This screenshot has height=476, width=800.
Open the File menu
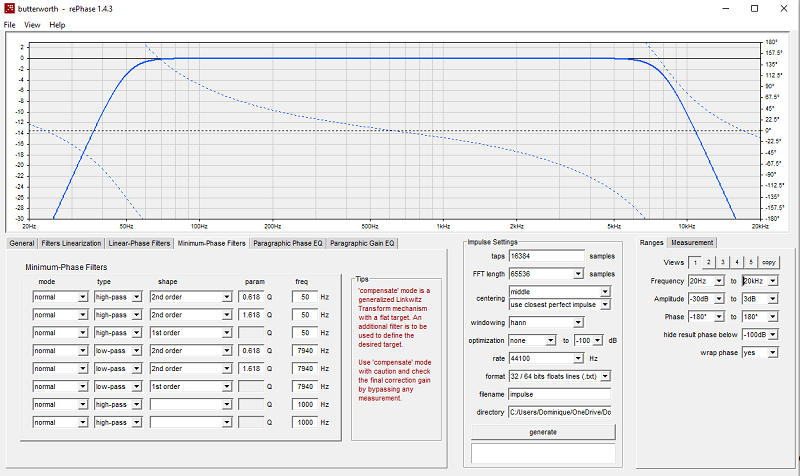coord(9,25)
